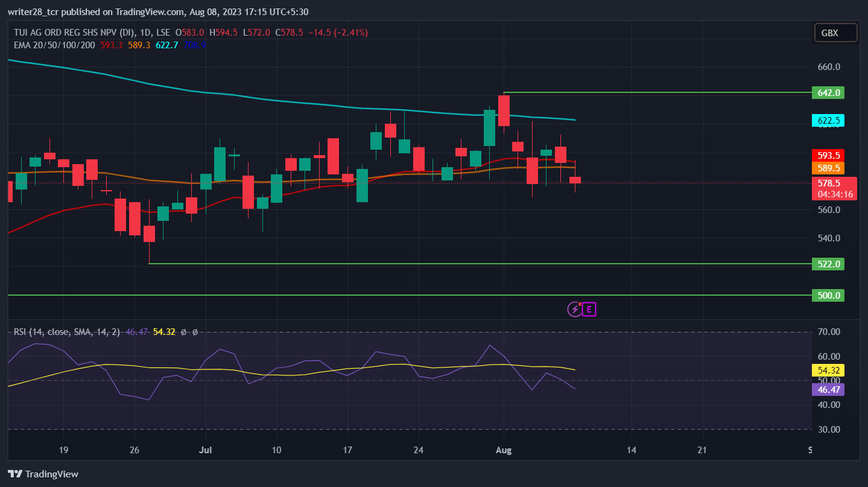The height and width of the screenshot is (487, 868).
Task: Click the green 500.0 price label
Action: click(x=828, y=296)
